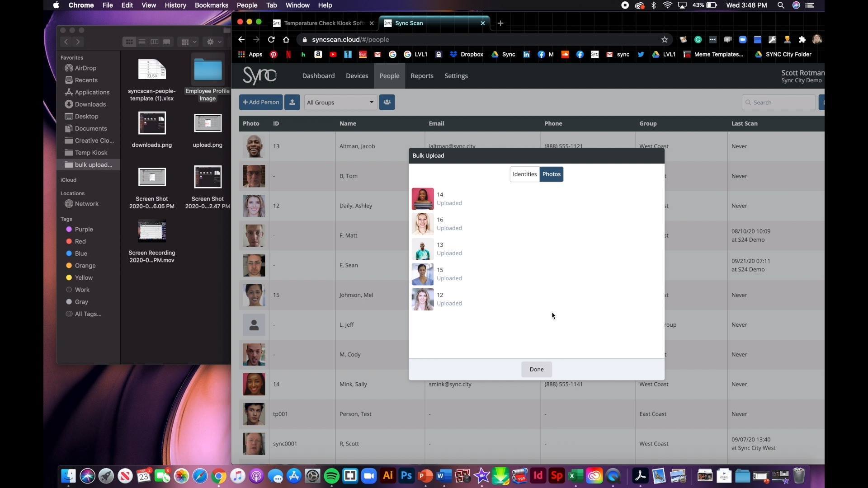Click the people Search field
This screenshot has width=868, height=488.
(778, 103)
